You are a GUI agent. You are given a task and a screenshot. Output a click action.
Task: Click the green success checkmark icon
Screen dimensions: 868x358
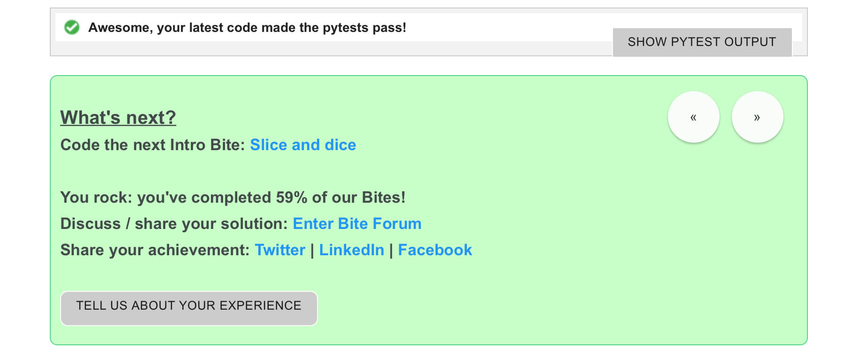pos(72,27)
